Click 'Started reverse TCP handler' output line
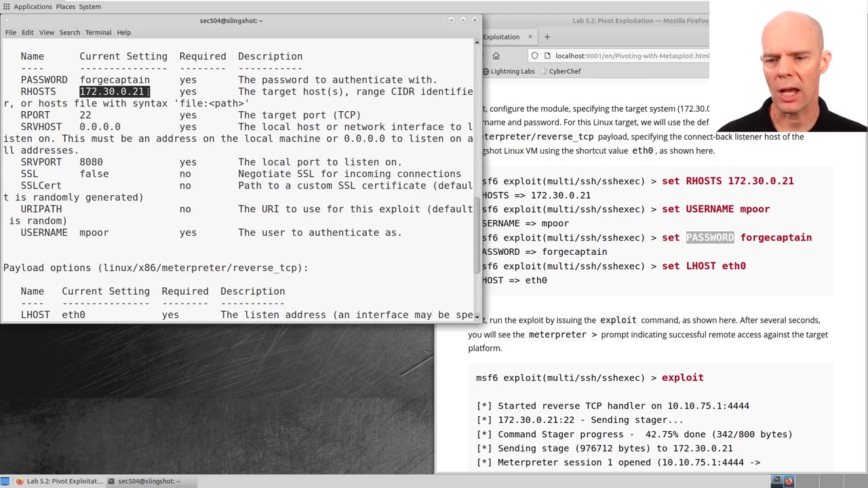This screenshot has height=488, width=868. pos(612,406)
